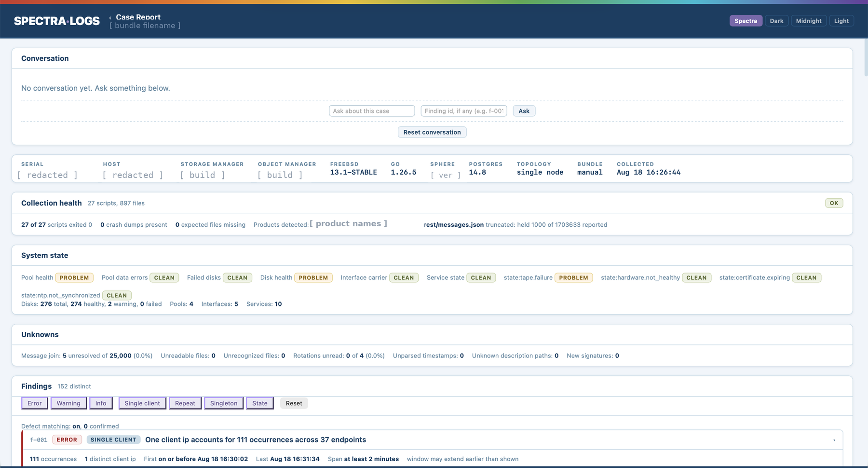Image resolution: width=868 pixels, height=468 pixels.
Task: Click the state:hardware.not_healthy CLEAN badge
Action: tap(696, 278)
